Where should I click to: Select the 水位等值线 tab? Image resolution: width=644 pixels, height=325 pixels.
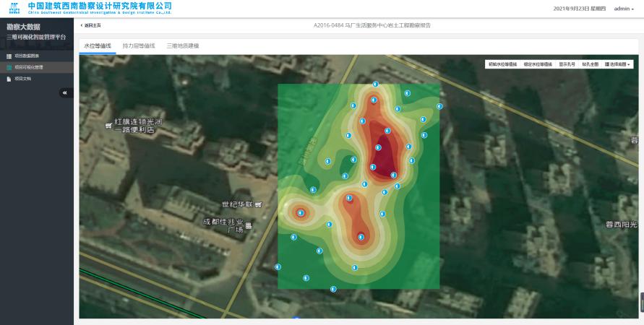tap(98, 45)
